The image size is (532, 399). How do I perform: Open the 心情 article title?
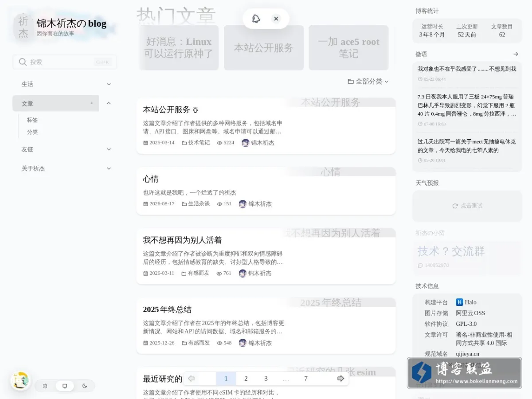[x=151, y=179]
